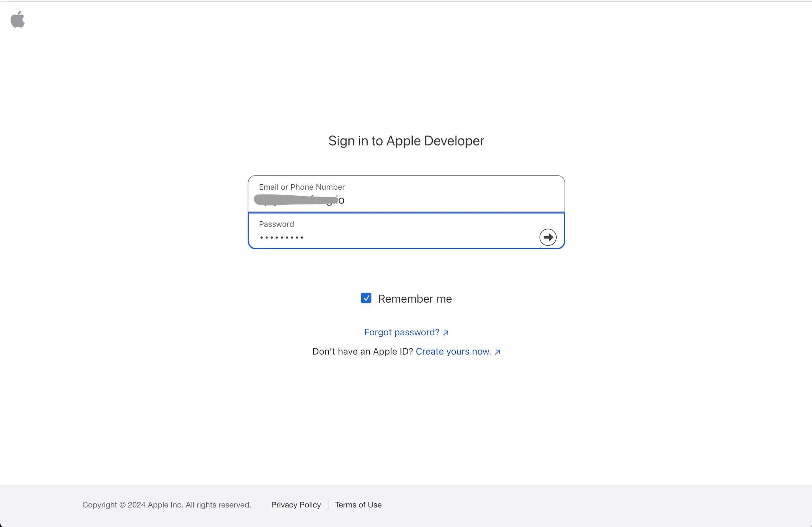
Task: Open the Privacy Policy link
Action: (296, 505)
